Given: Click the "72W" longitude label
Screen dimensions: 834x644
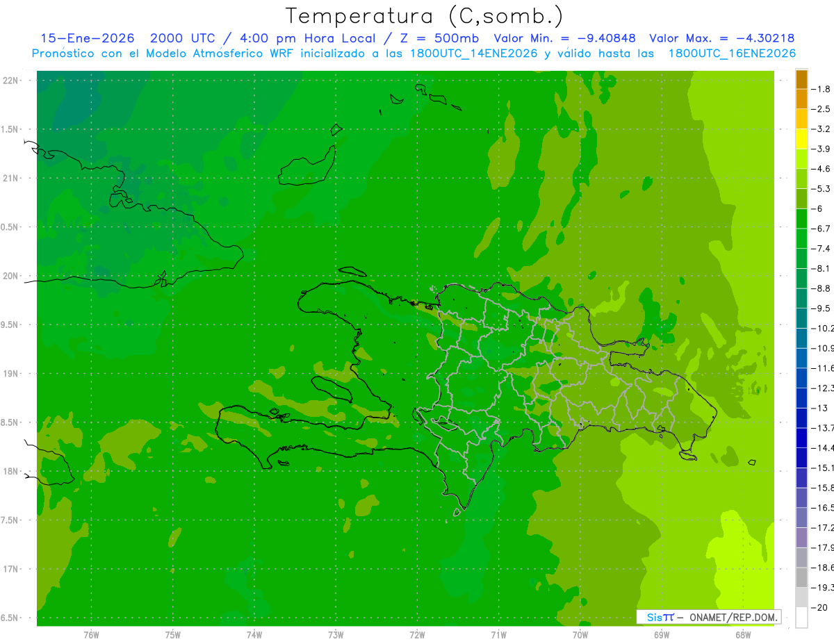Looking at the screenshot, I should 417,634.
